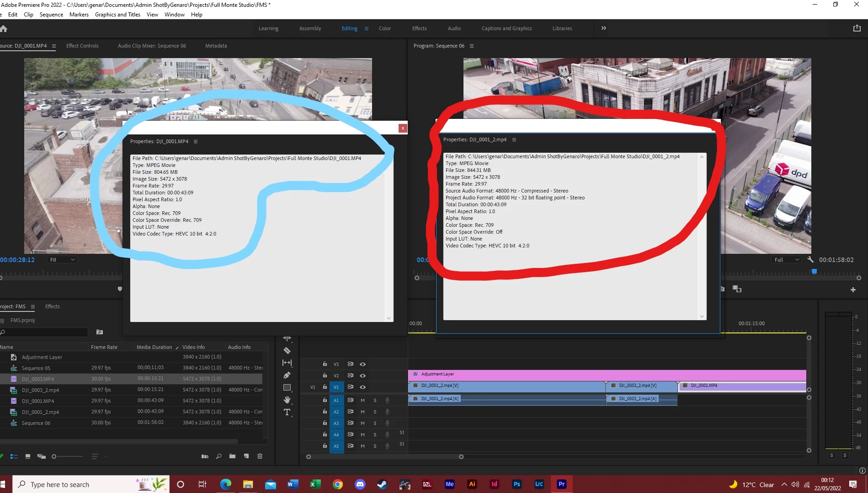Image resolution: width=868 pixels, height=493 pixels.
Task: Solo audio track A2
Action: tap(375, 412)
